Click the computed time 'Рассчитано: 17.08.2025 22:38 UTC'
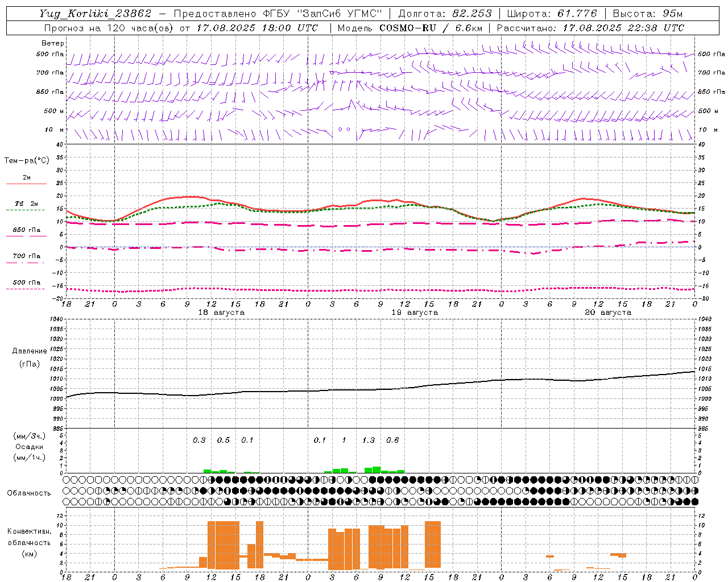728x582 pixels. click(590, 28)
